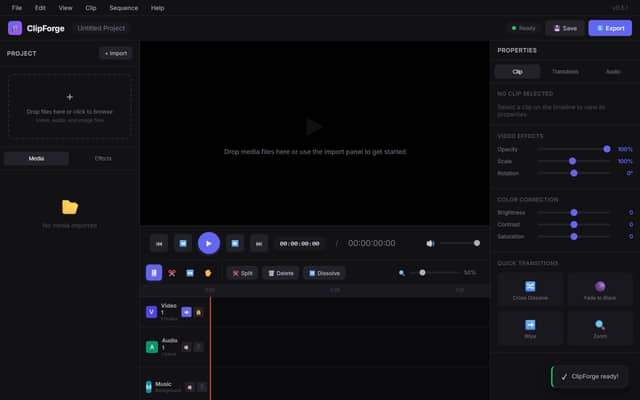Toggle second control button on Music track

[202, 387]
